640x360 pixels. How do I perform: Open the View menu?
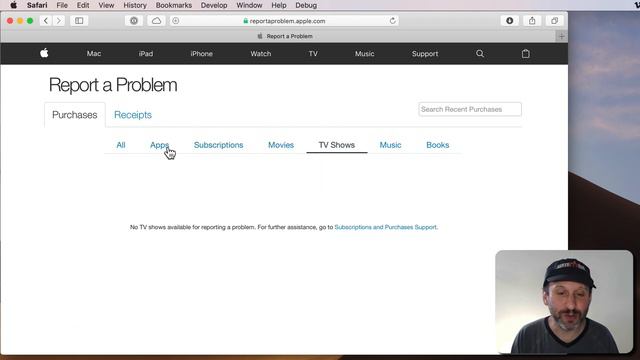(106, 5)
